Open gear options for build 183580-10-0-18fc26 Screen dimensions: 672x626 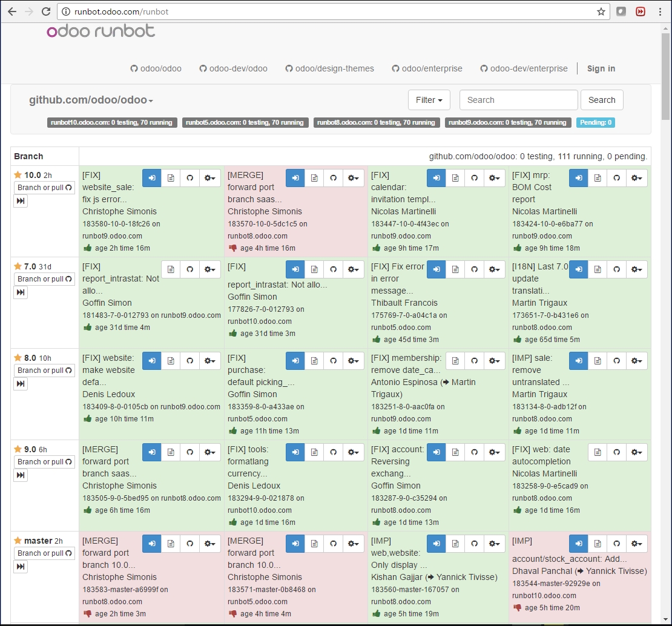coord(209,178)
